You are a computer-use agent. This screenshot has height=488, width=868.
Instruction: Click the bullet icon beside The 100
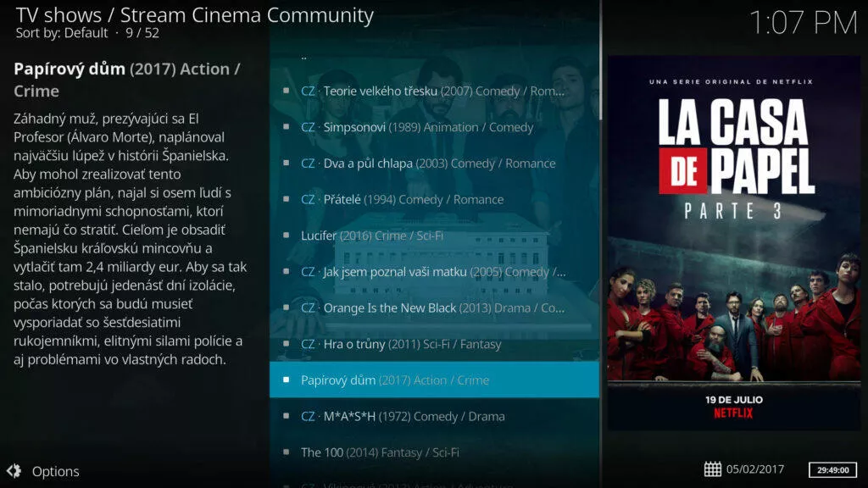point(287,452)
